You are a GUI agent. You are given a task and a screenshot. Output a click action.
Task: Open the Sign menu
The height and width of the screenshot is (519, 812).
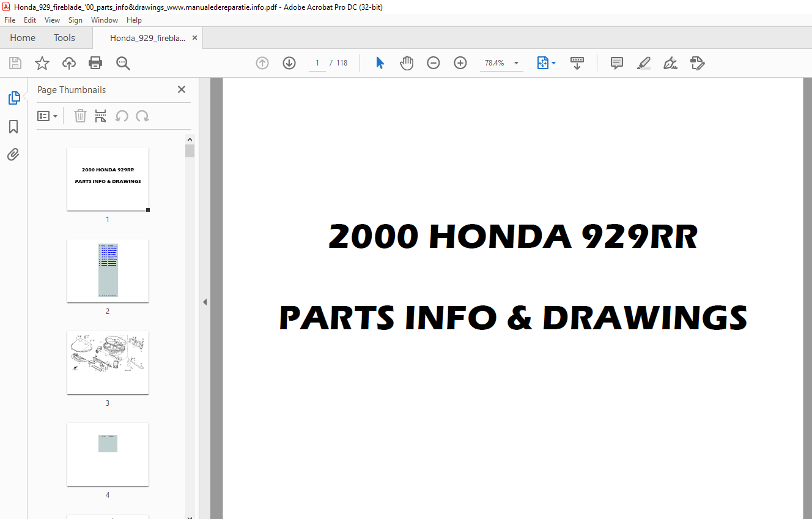(x=75, y=20)
